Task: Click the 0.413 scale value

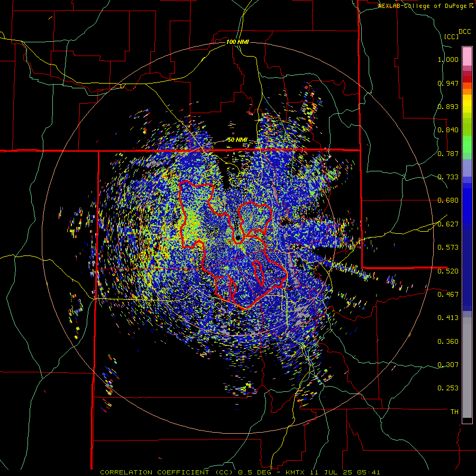Action: tap(448, 318)
